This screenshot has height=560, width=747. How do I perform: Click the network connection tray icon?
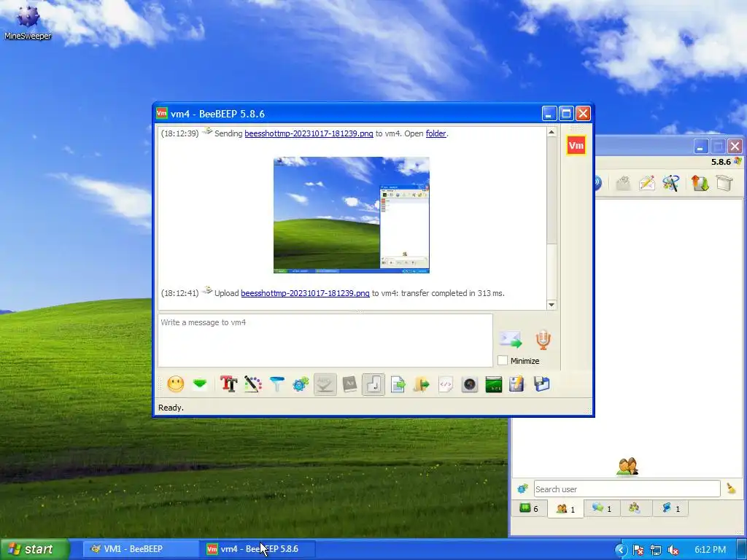point(656,550)
